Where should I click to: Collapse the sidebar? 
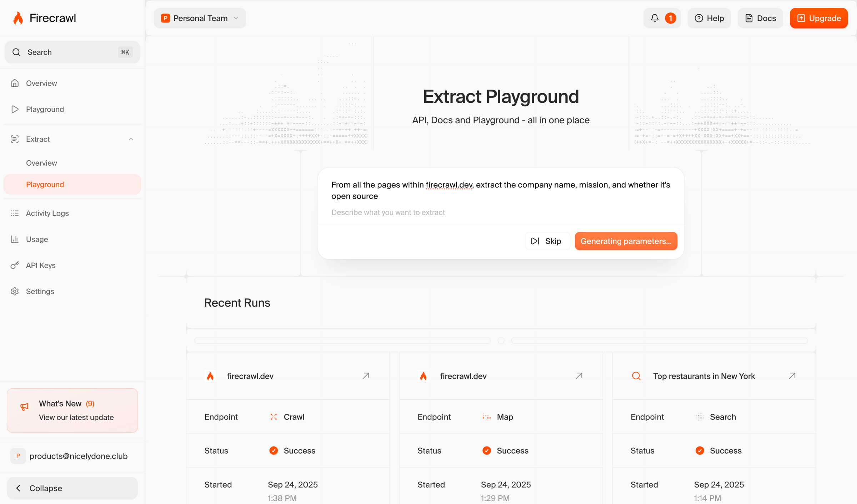tap(72, 488)
